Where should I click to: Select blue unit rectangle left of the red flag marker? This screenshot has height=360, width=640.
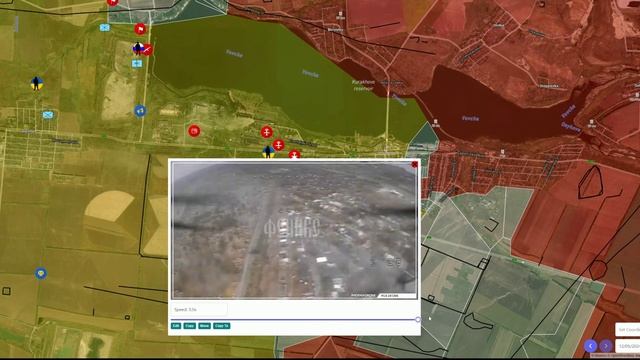point(105,28)
